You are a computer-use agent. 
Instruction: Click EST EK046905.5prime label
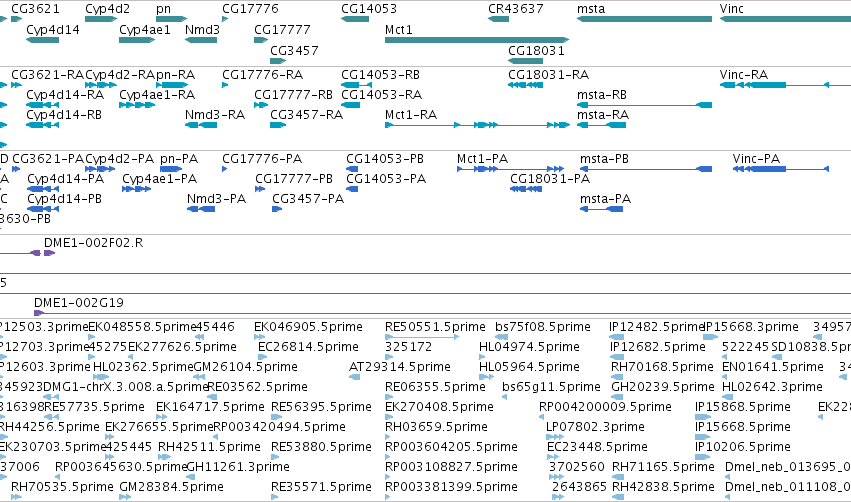(x=308, y=327)
